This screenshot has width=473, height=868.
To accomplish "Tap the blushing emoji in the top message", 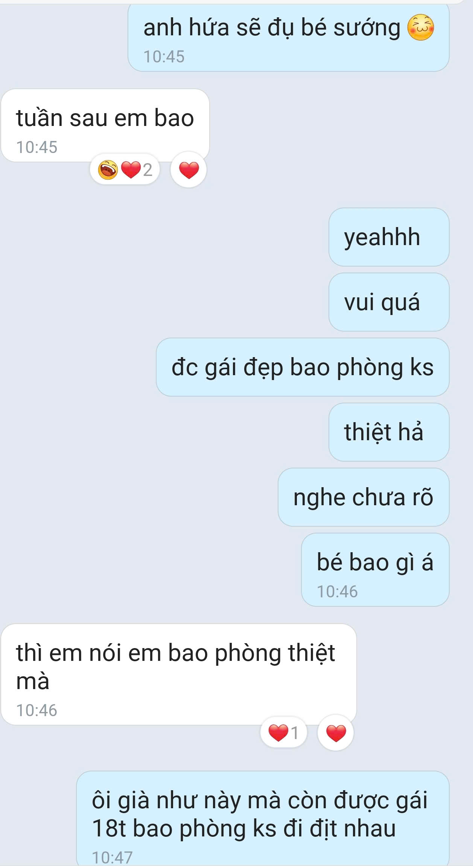I will (421, 27).
